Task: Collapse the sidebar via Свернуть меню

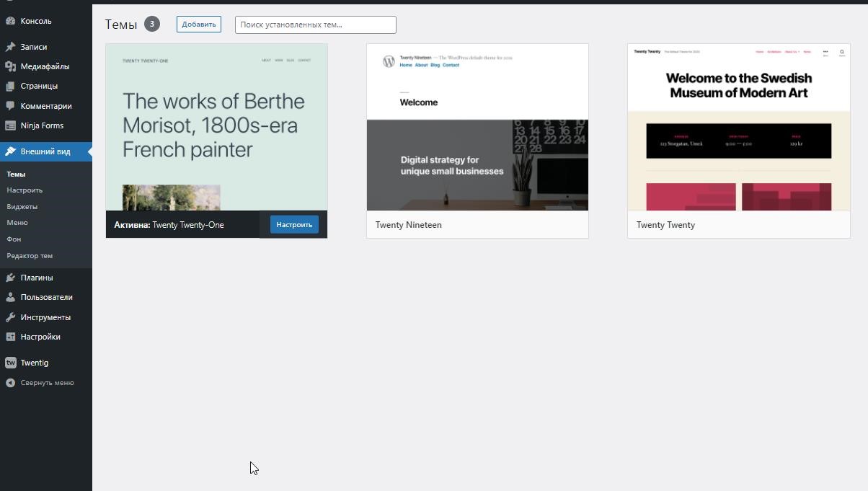Action: pyautogui.click(x=46, y=383)
